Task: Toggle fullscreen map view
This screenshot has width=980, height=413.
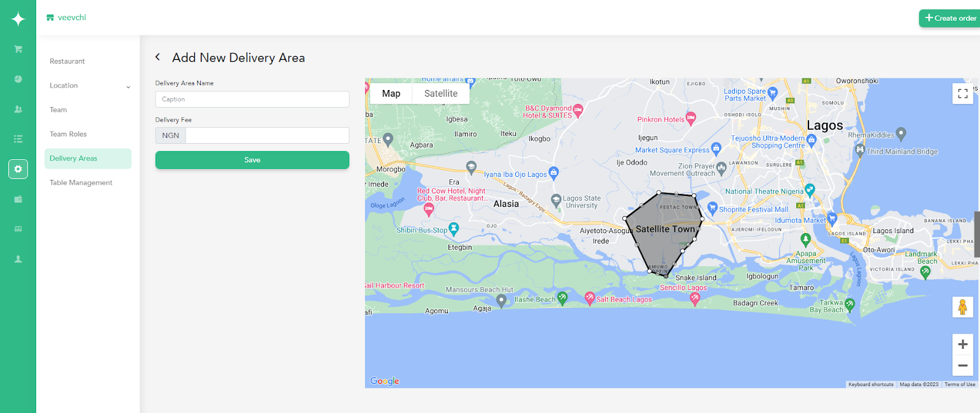Action: point(963,94)
